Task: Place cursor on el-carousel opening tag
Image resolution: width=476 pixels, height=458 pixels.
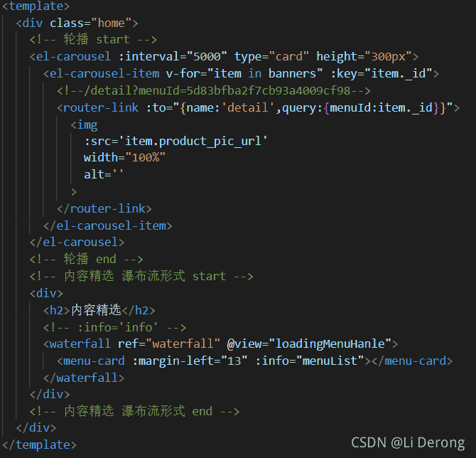Action: [70, 56]
